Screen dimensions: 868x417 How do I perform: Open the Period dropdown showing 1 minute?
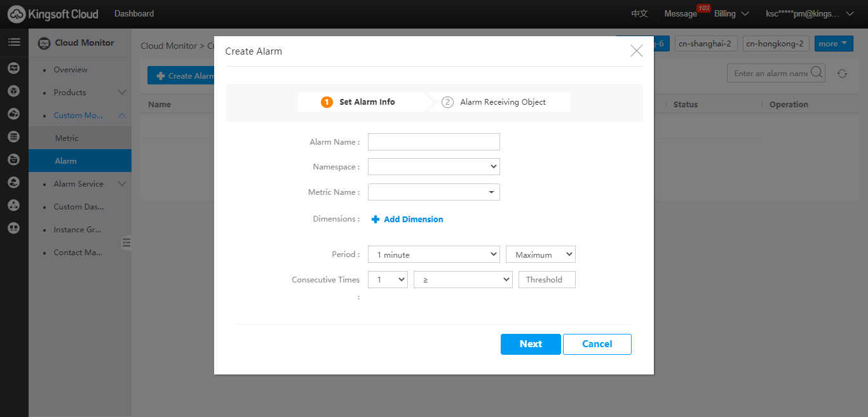[x=433, y=255]
